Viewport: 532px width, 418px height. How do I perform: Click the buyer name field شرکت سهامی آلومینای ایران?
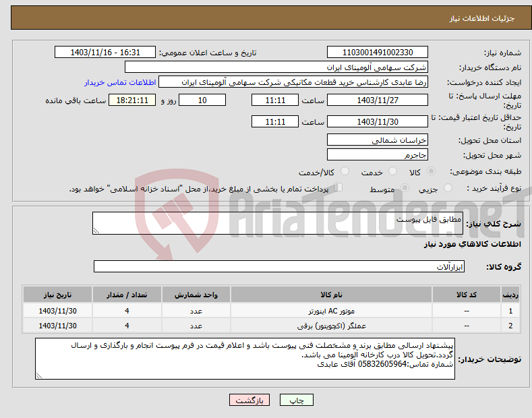coord(276,67)
